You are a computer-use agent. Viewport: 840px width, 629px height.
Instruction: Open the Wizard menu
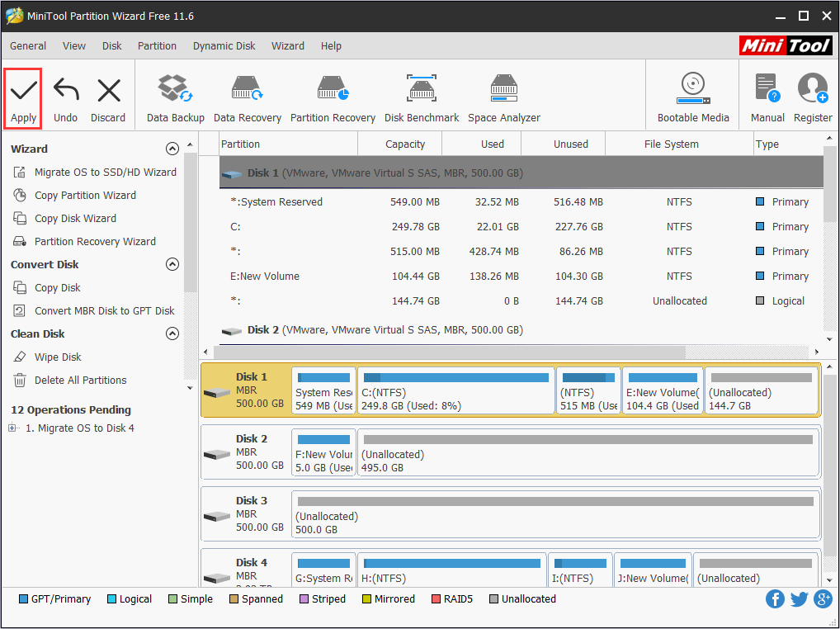[x=288, y=46]
